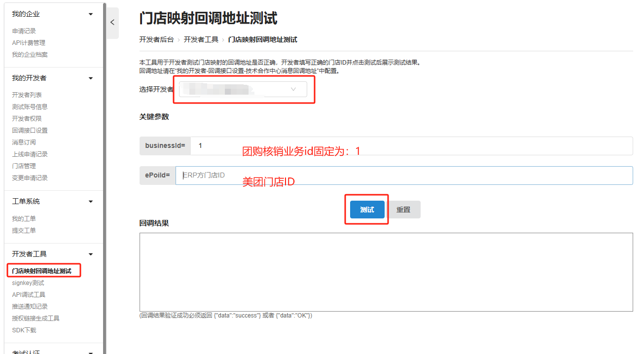This screenshot has height=354, width=644.
Task: Open the 选择开发者 dropdown
Action: (243, 89)
